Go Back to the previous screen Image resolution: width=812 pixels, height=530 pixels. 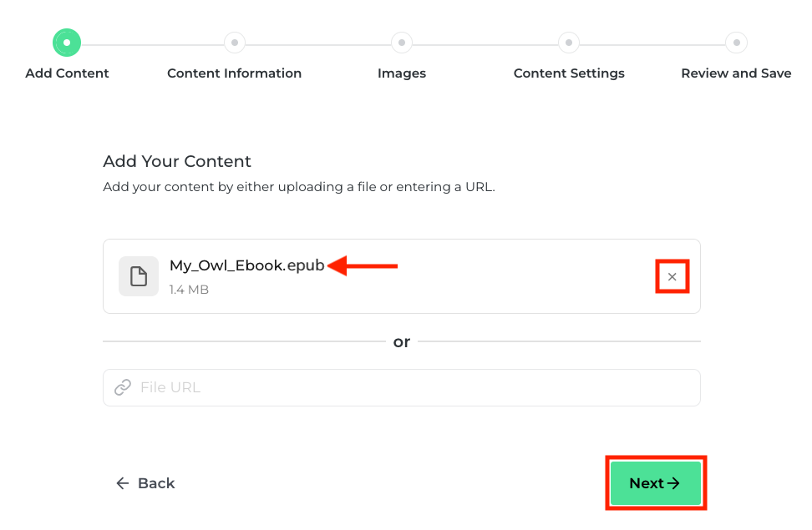(145, 483)
